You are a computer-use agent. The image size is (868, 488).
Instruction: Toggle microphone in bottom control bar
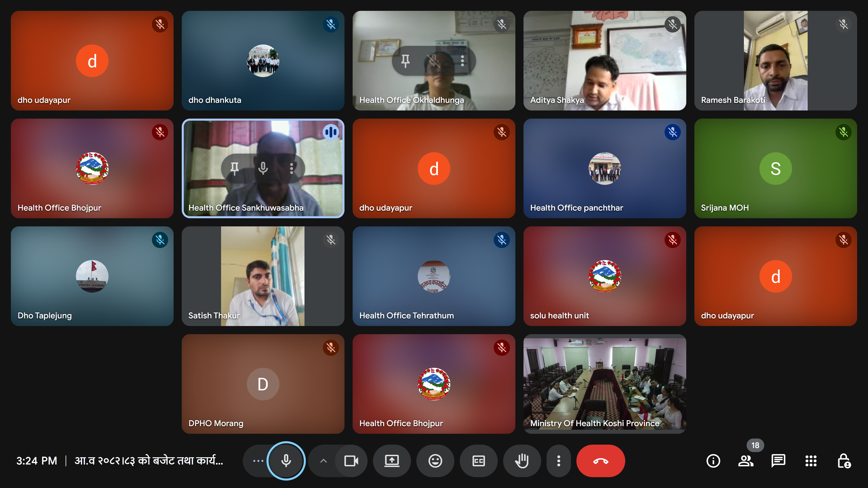[286, 461]
